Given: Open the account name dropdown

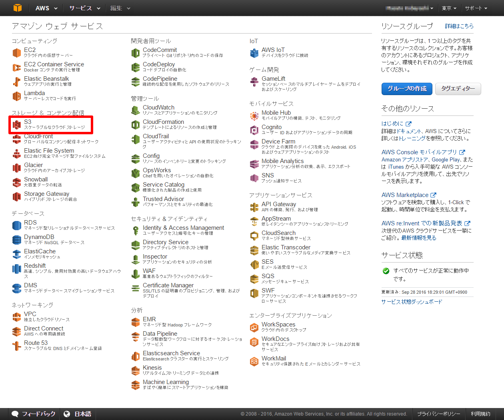Looking at the screenshot, I should pyautogui.click(x=410, y=8).
